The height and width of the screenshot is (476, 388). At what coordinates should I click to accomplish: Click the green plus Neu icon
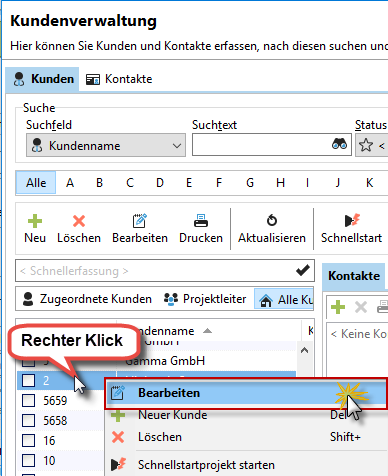tap(35, 221)
